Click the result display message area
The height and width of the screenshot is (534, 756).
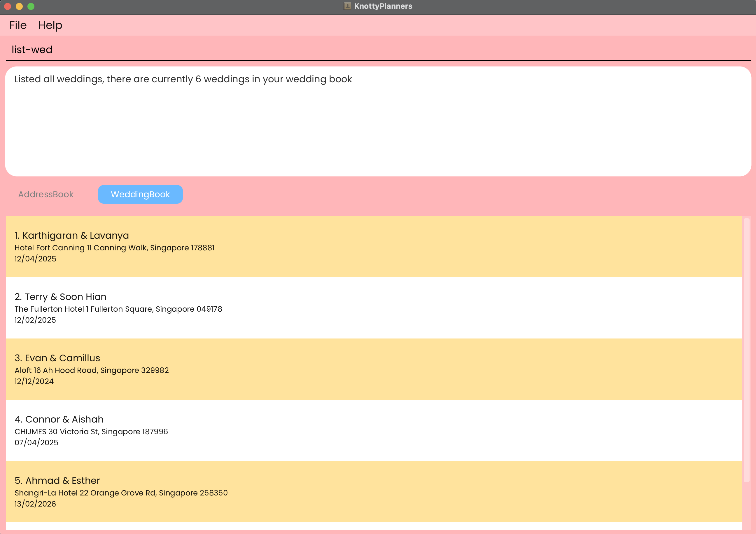pos(377,121)
